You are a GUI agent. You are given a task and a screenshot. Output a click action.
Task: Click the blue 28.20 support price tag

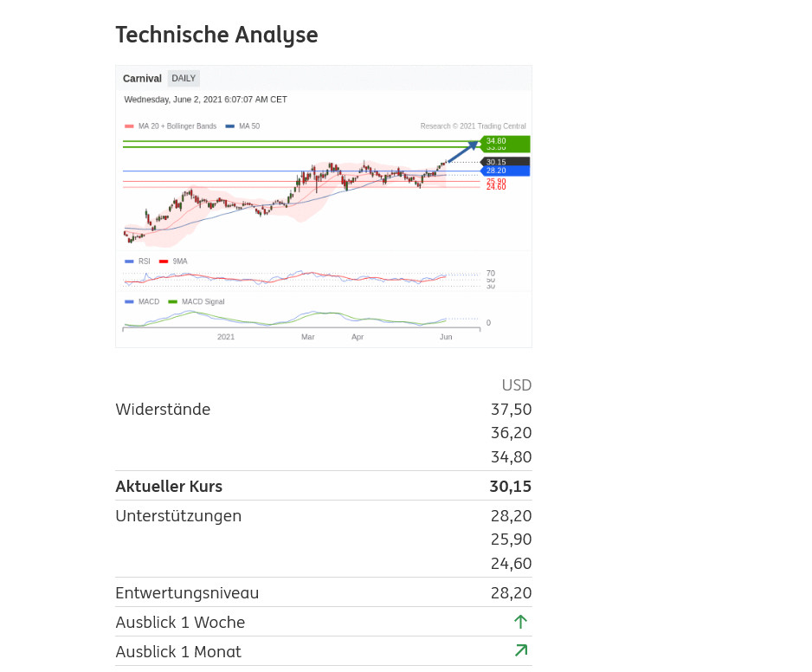(506, 171)
